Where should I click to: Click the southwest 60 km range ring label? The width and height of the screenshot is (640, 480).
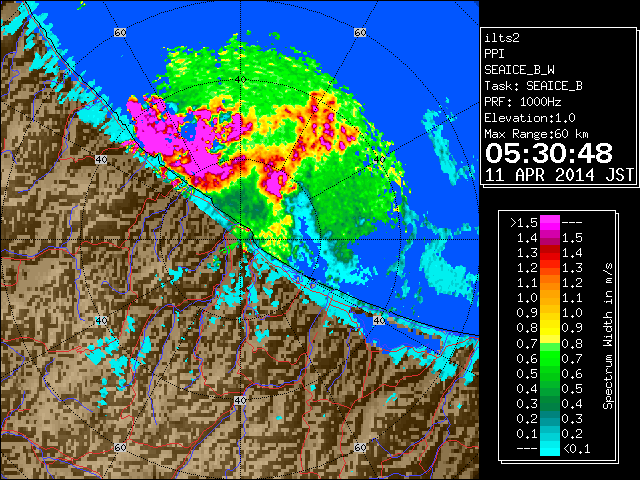[x=120, y=447]
